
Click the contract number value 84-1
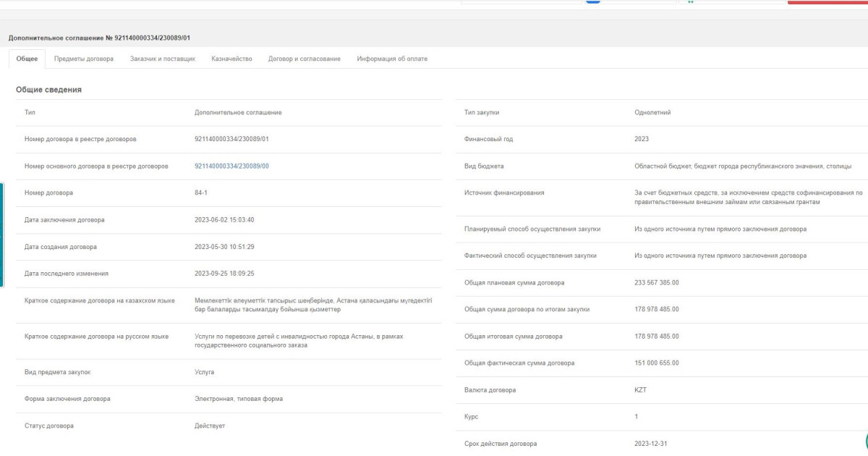[201, 193]
